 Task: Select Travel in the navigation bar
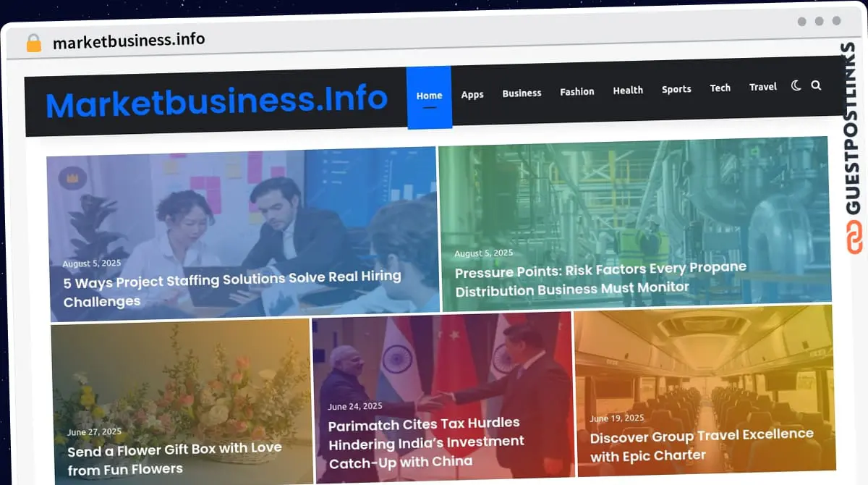(x=762, y=87)
